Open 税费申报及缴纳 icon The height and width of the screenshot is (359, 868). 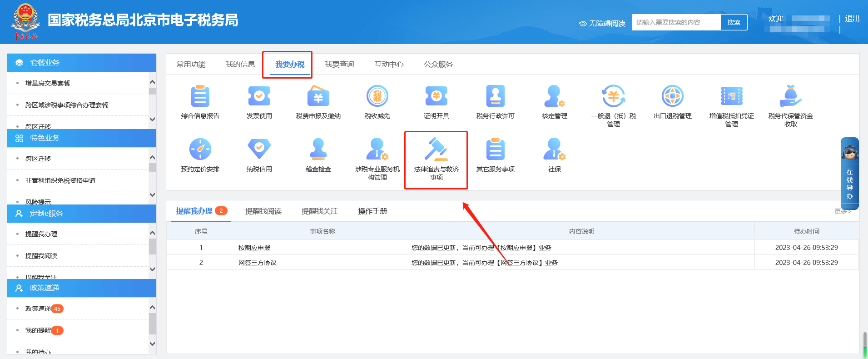coord(318,96)
